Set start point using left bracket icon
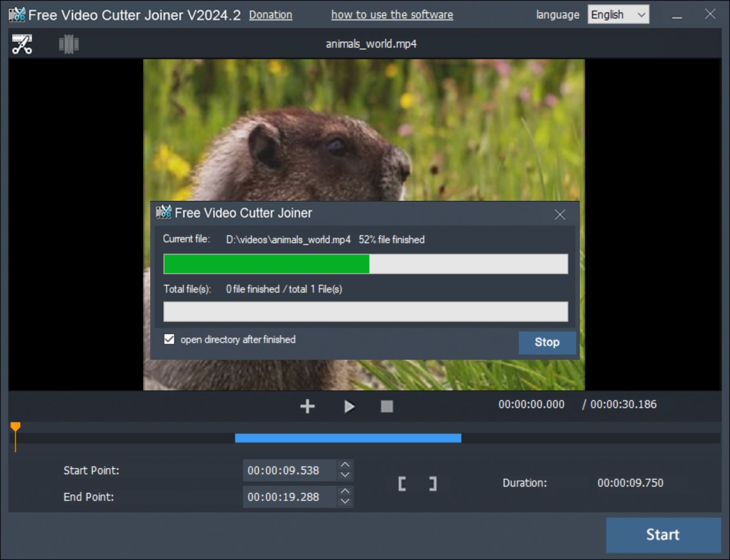 (x=402, y=483)
